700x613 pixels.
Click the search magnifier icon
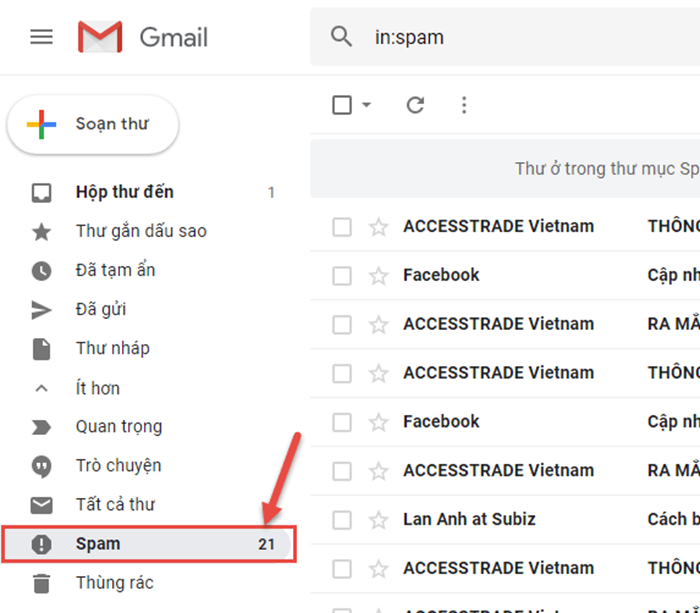(342, 37)
